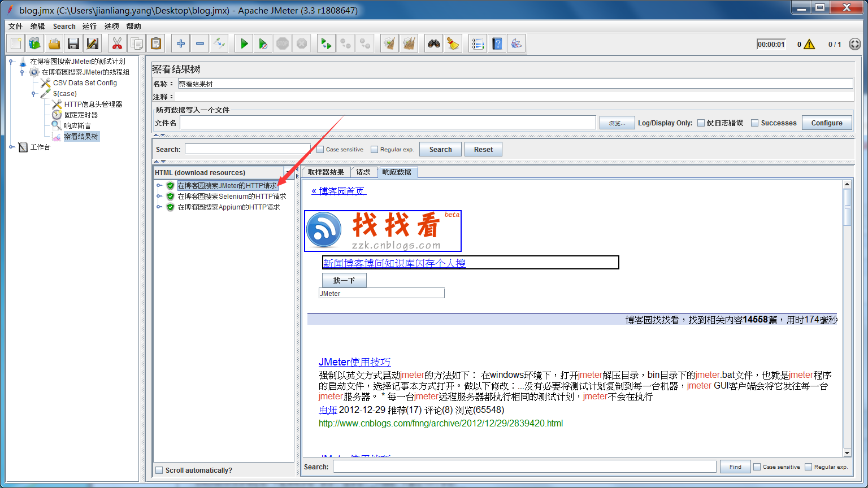
Task: Expand the 工作台 tree node handle
Action: 11,147
